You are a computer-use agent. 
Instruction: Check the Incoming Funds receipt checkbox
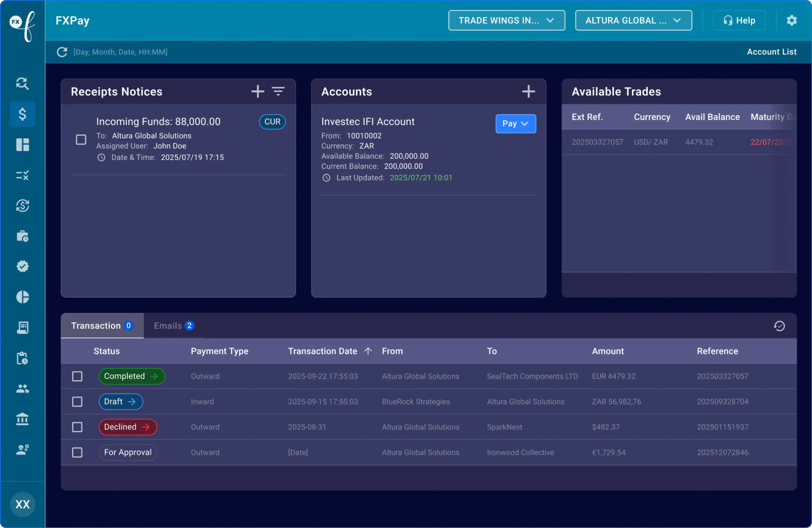(81, 140)
